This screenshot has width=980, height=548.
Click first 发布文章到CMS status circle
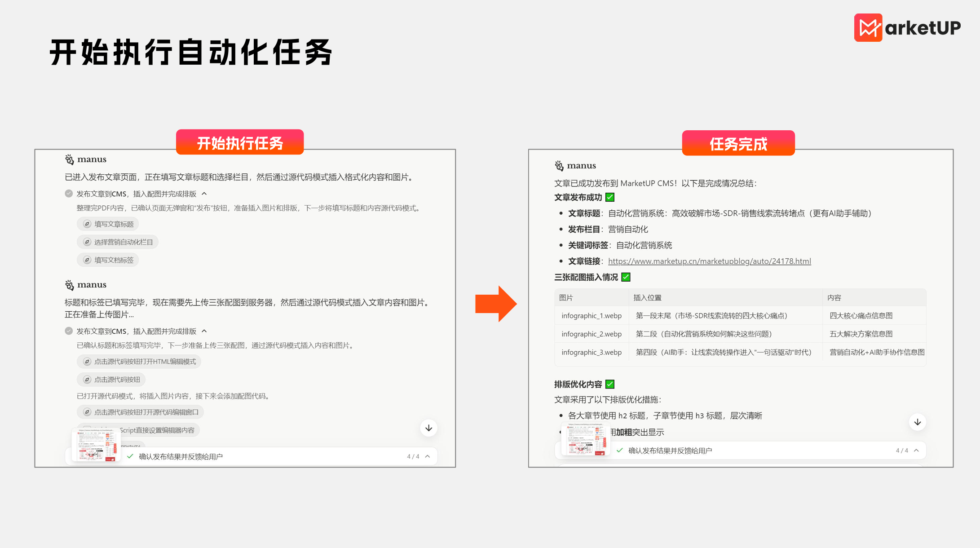pyautogui.click(x=69, y=194)
